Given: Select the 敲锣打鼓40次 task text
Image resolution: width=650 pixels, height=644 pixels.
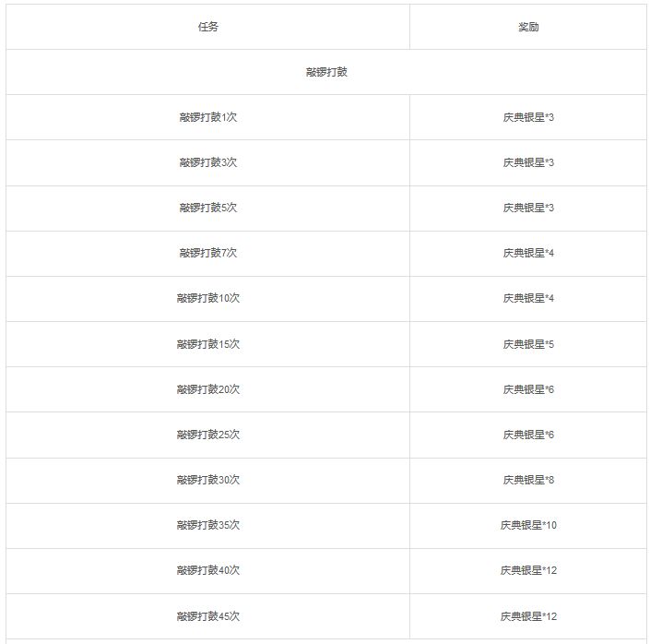Looking at the screenshot, I should click(208, 570).
